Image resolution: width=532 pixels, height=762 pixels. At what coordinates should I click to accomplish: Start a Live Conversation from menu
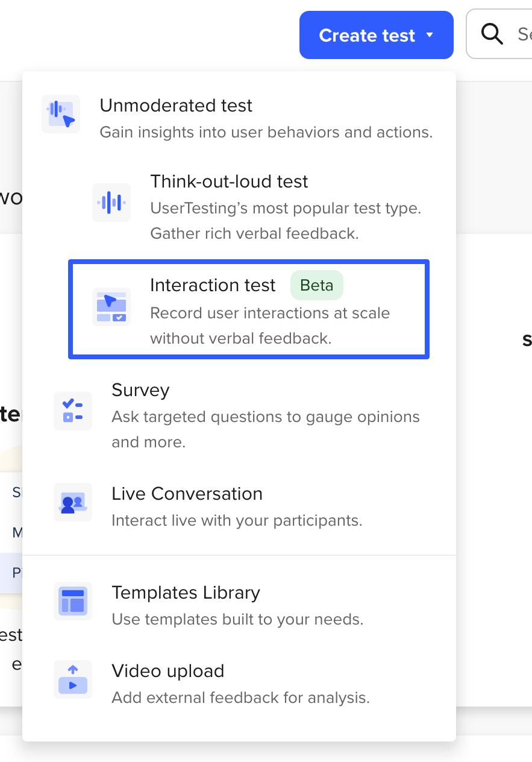point(187,494)
